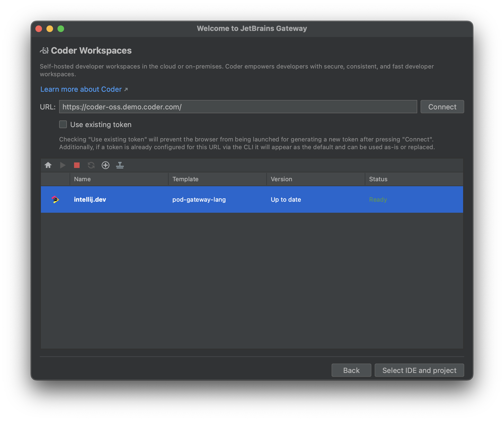Click Select IDE and project button
This screenshot has width=504, height=421.
[x=419, y=370]
